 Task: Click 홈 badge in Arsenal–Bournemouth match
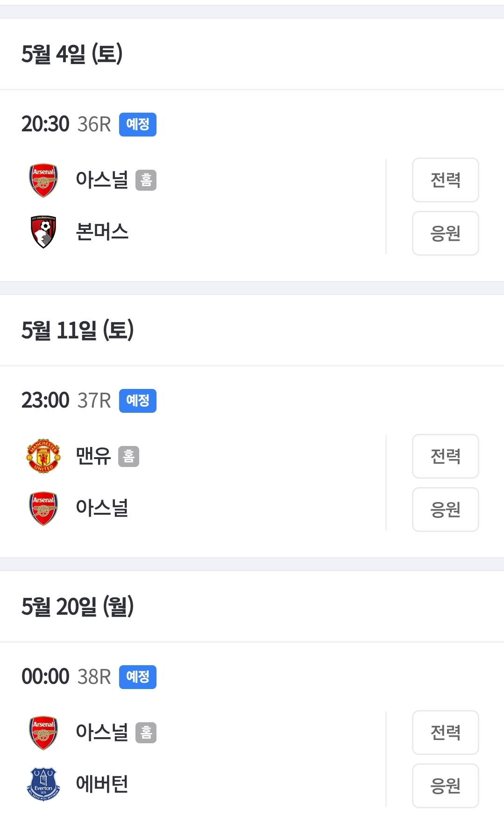pyautogui.click(x=146, y=180)
